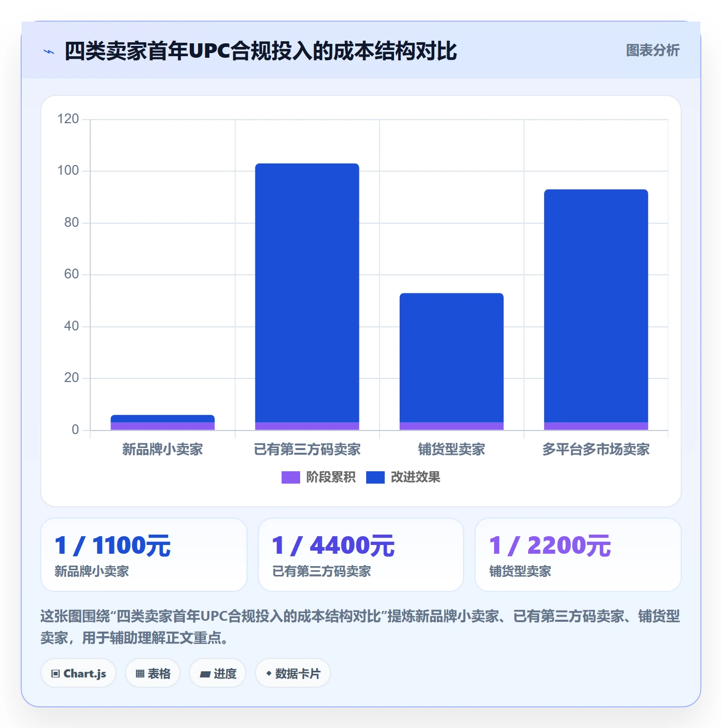Click the 图表分析 label in header
This screenshot has width=722, height=728.
point(652,51)
